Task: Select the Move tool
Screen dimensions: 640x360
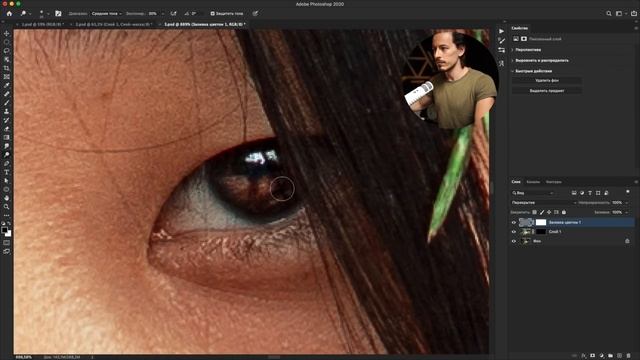Action: (7, 33)
